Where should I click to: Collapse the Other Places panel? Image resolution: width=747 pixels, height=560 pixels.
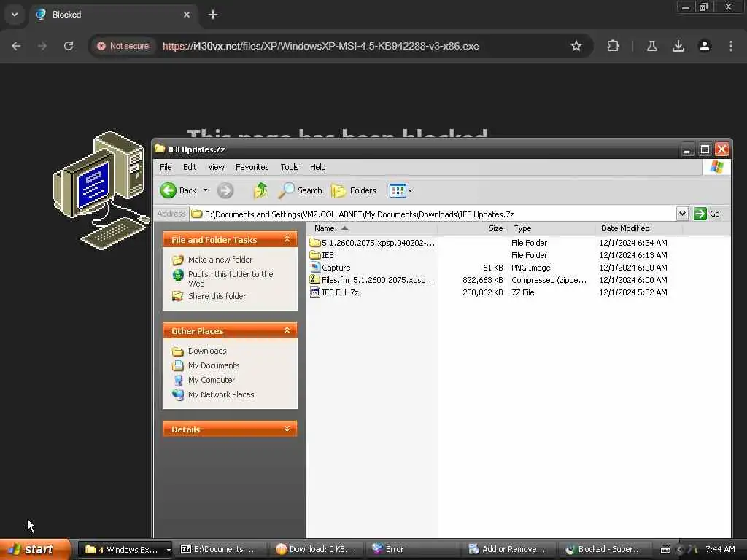(x=287, y=330)
